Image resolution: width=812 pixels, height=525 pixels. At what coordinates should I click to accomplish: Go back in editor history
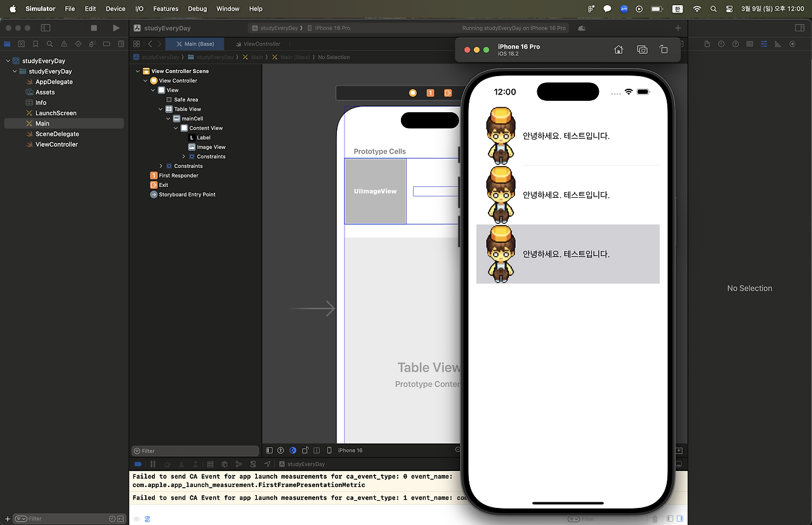(x=150, y=44)
